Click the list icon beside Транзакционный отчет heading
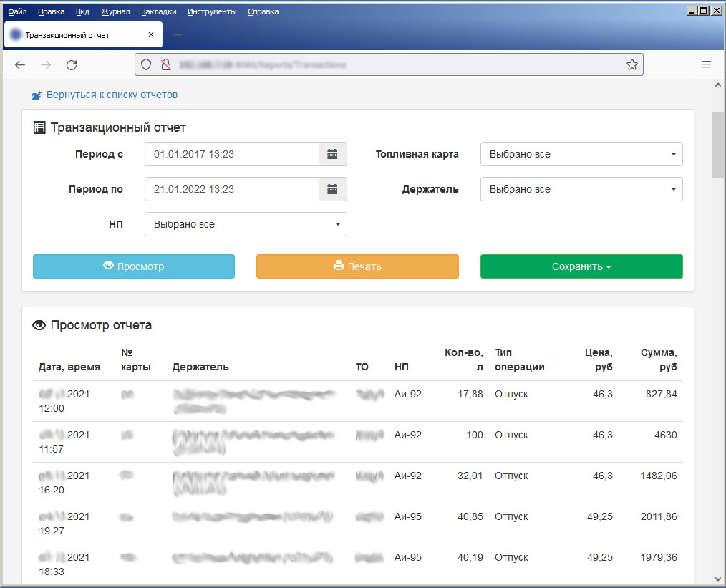This screenshot has height=588, width=726. point(39,127)
